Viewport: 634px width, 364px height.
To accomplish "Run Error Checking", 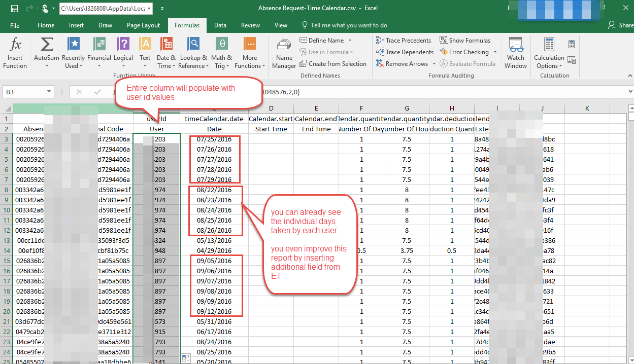I will click(464, 52).
